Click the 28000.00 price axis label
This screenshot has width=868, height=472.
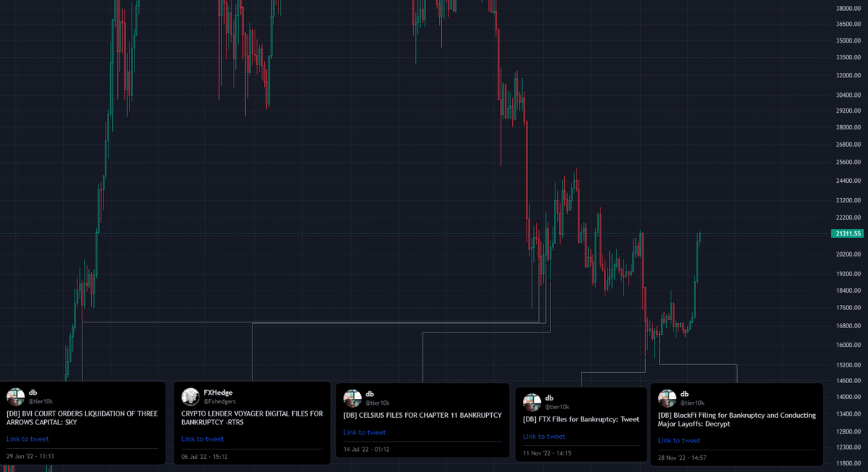point(848,127)
